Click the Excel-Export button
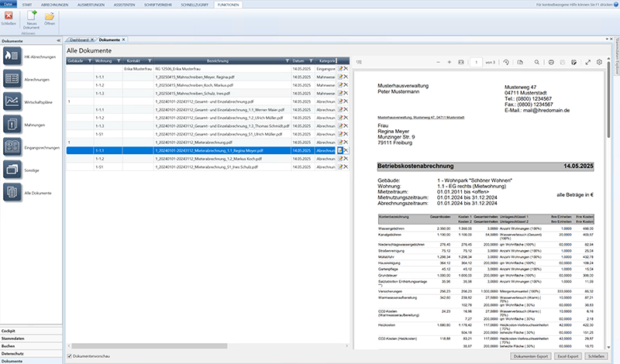620x364 pixels. click(568, 356)
